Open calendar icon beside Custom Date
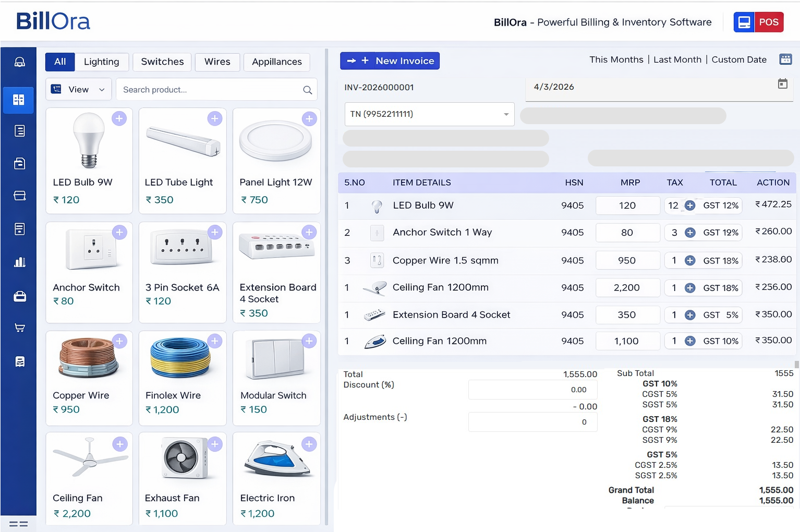The image size is (800, 532). coord(785,59)
